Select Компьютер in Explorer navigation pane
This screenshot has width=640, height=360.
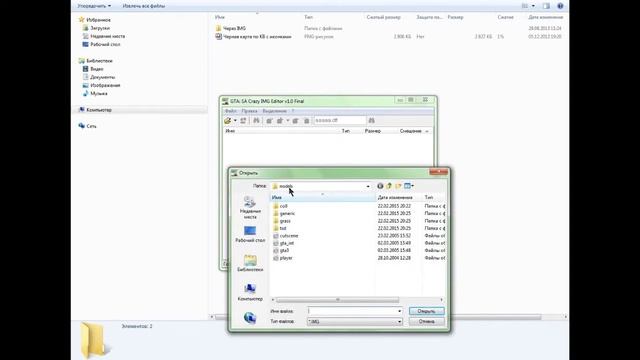pos(95,110)
